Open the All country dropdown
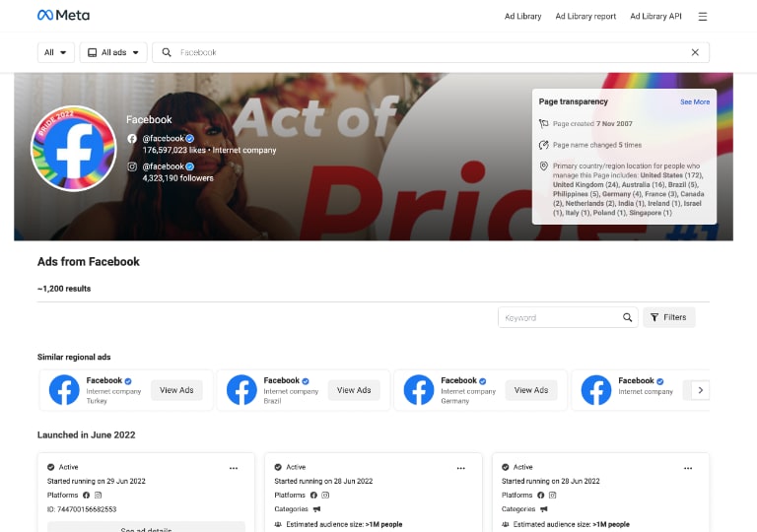 56,52
